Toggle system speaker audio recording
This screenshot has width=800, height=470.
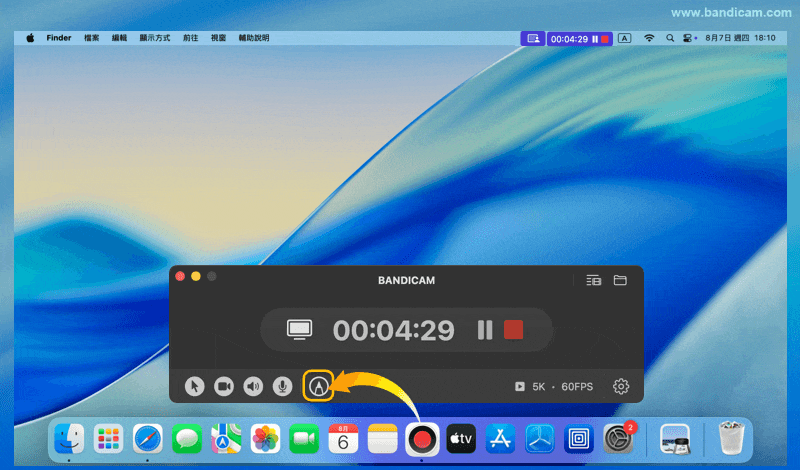(x=253, y=386)
